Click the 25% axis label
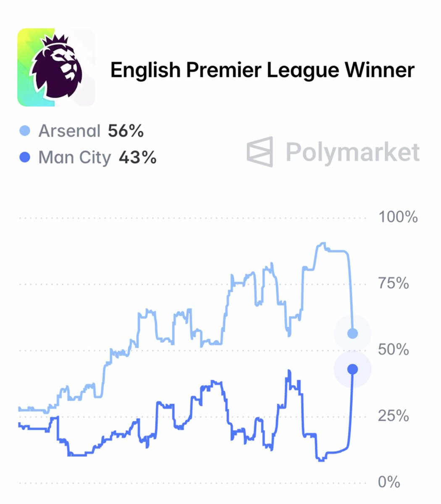Screen dimensions: 441x504 pos(393,416)
